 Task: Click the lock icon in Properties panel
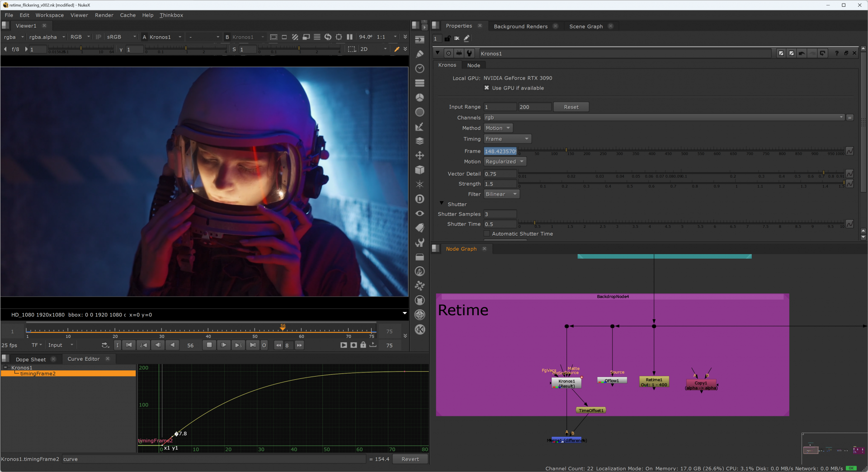coord(448,38)
